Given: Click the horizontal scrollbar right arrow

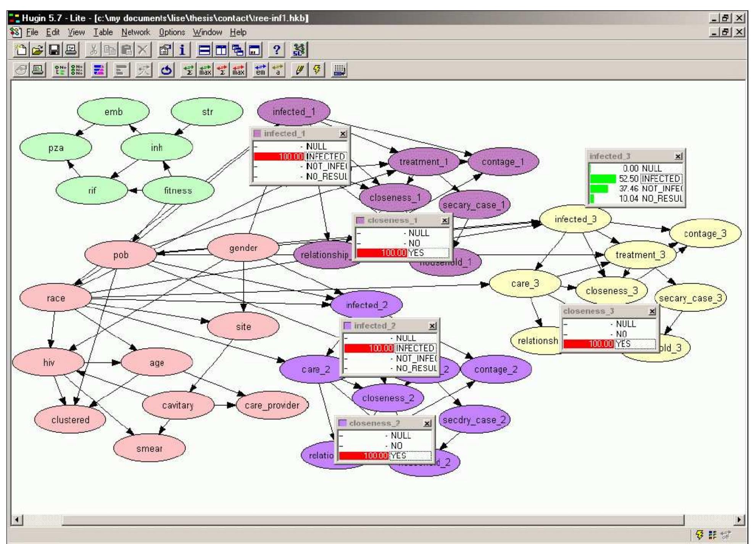Looking at the screenshot, I should tap(740, 520).
